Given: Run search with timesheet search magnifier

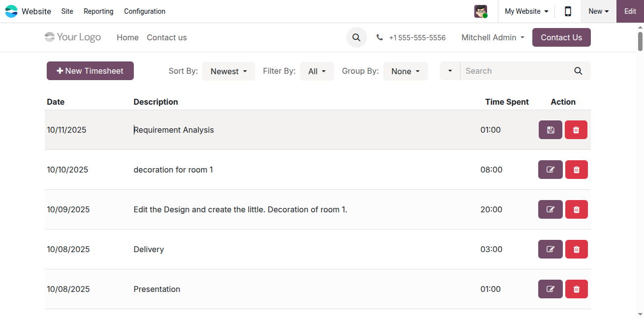Looking at the screenshot, I should point(578,71).
